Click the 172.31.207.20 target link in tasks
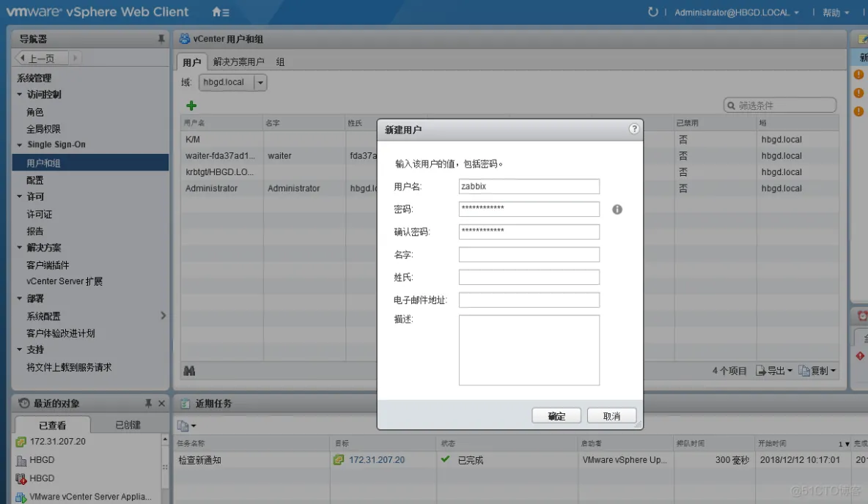 coord(376,460)
